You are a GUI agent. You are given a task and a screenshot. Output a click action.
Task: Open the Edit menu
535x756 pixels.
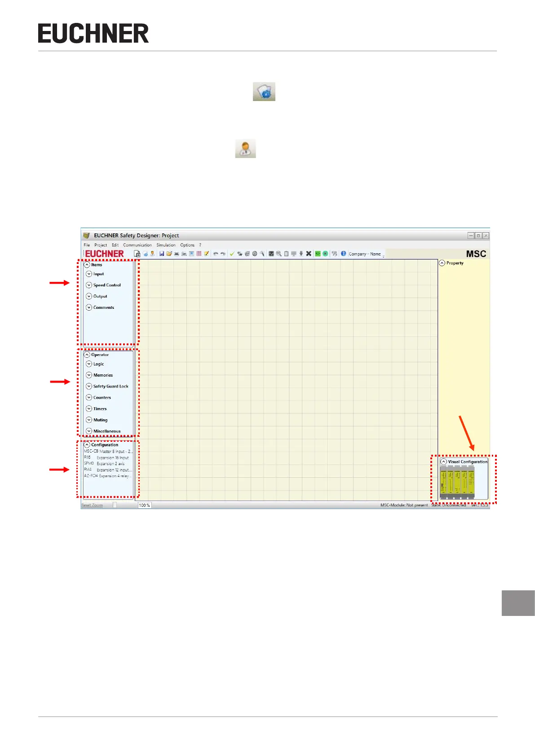[115, 245]
